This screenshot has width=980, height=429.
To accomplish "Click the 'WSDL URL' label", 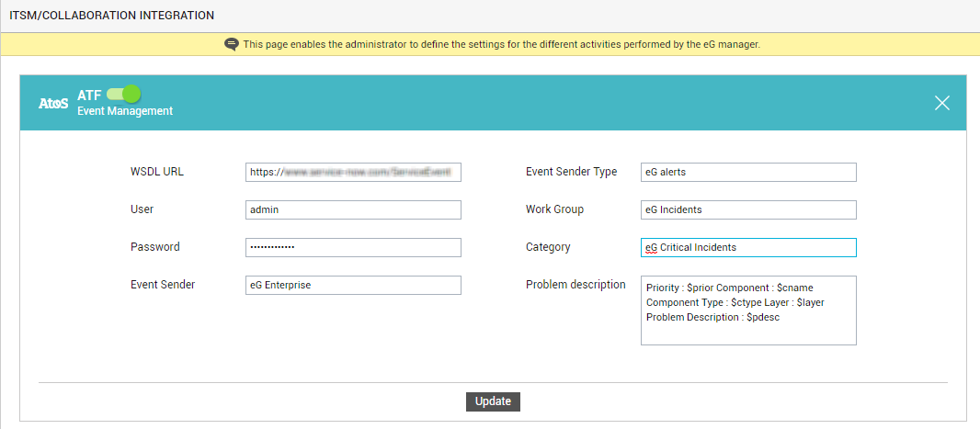I will click(x=157, y=172).
